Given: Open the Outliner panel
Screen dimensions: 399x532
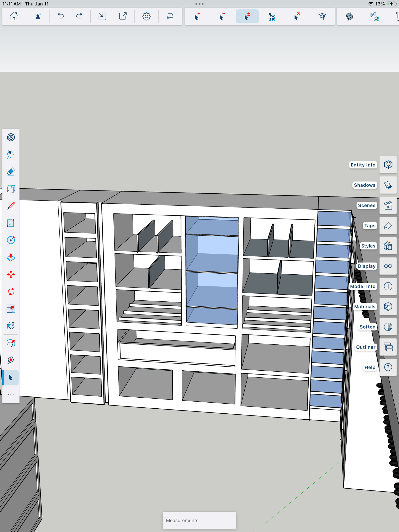Looking at the screenshot, I should 388,347.
